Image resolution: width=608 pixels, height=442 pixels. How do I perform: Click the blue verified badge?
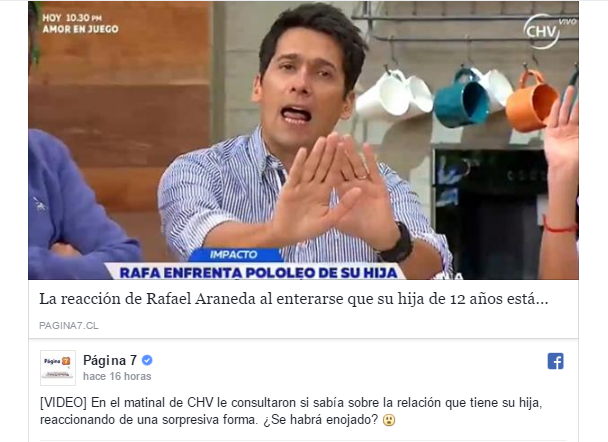[x=147, y=360]
